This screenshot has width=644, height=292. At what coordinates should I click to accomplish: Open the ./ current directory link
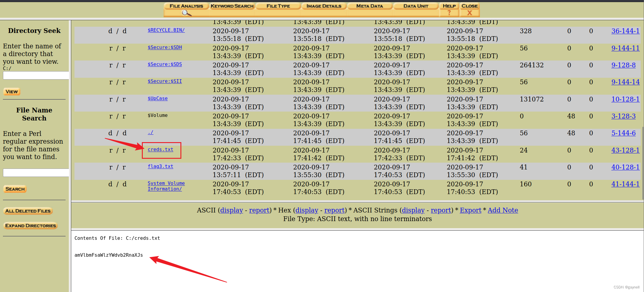click(150, 132)
